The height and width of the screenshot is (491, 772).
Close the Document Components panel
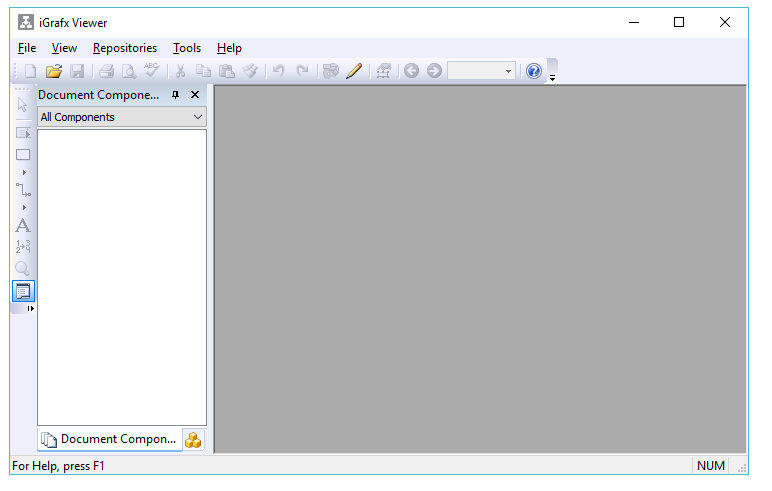point(195,95)
